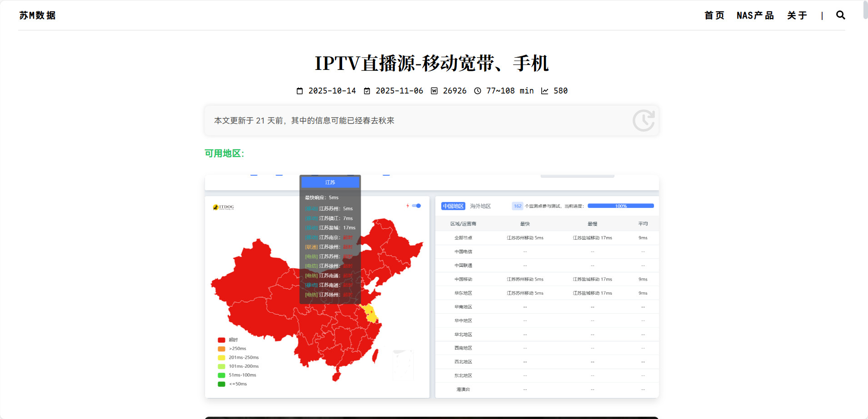Click the light green 101ms-200ms legend swatch
868x419 pixels.
click(x=221, y=366)
